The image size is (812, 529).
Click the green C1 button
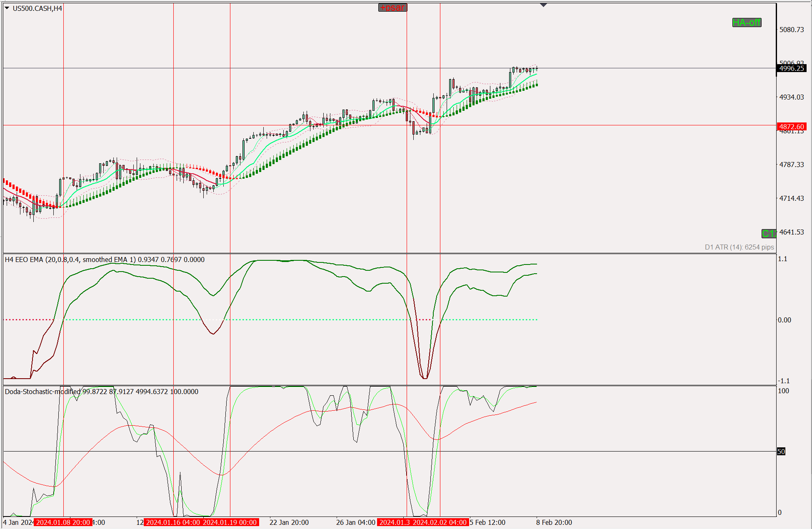(x=769, y=234)
